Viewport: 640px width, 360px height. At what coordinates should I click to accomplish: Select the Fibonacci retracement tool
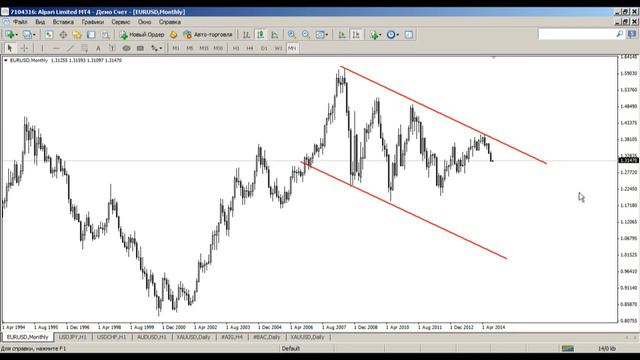pyautogui.click(x=84, y=48)
